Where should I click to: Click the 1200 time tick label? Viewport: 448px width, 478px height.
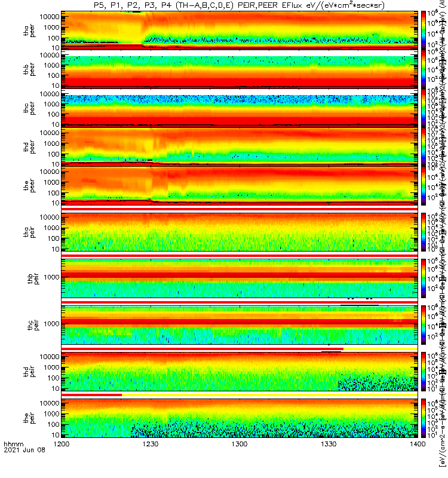[x=62, y=444]
